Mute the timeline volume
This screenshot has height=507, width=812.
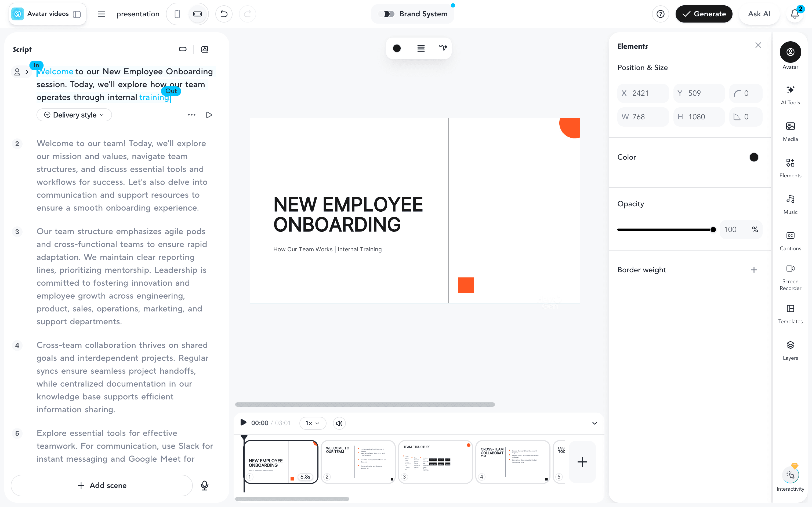[x=339, y=423]
